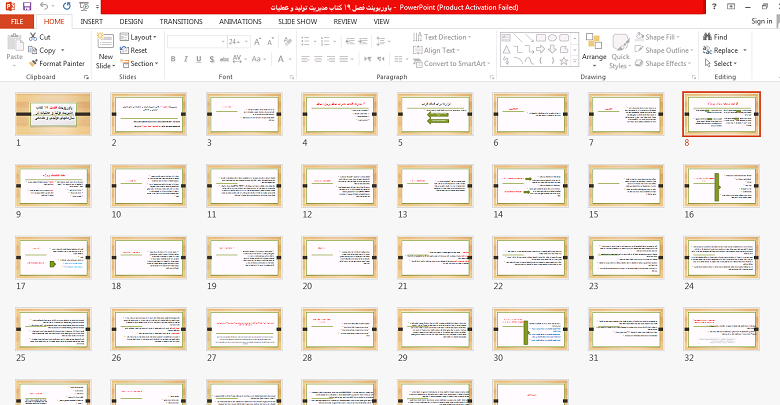
Task: Click the Cut scissors icon
Action: [x=33, y=37]
